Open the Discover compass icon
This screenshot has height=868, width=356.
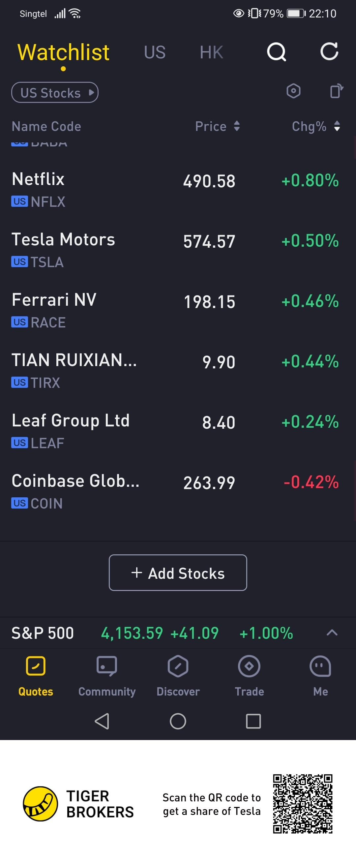click(178, 666)
